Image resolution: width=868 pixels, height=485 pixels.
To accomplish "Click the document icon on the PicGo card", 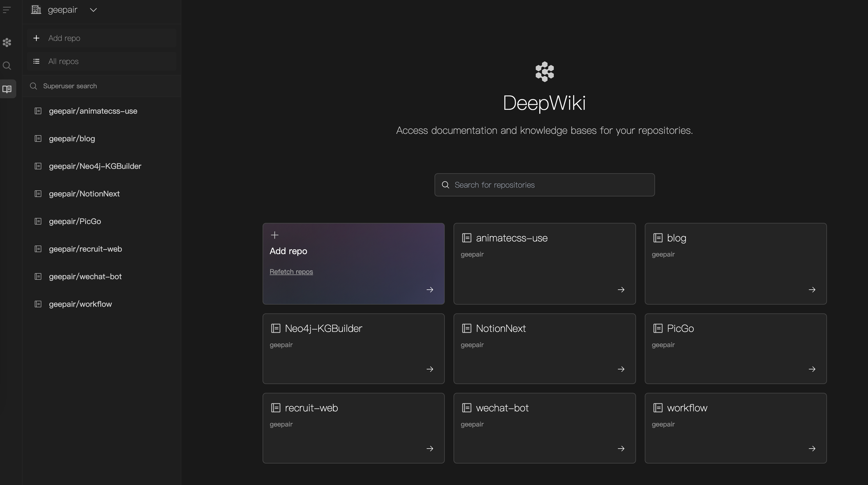I will point(657,328).
